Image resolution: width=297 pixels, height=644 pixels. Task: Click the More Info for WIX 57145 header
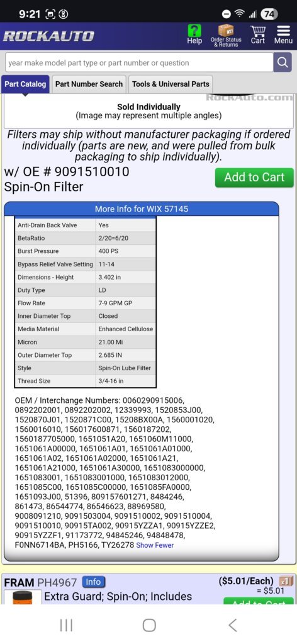tap(142, 208)
